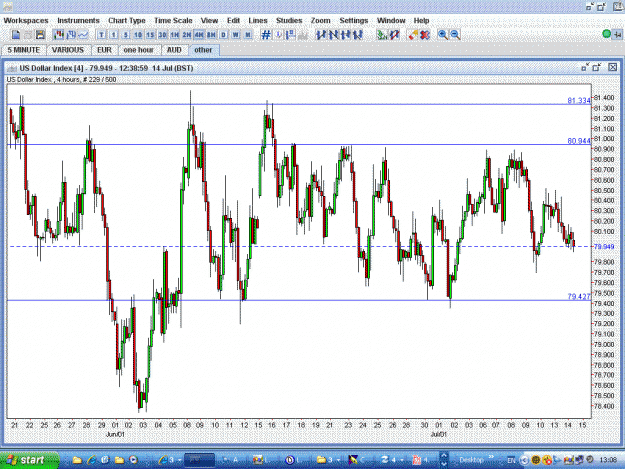Viewport: 625px width, 469px height.
Task: Select the weekly (W) time scale button
Action: (236, 35)
